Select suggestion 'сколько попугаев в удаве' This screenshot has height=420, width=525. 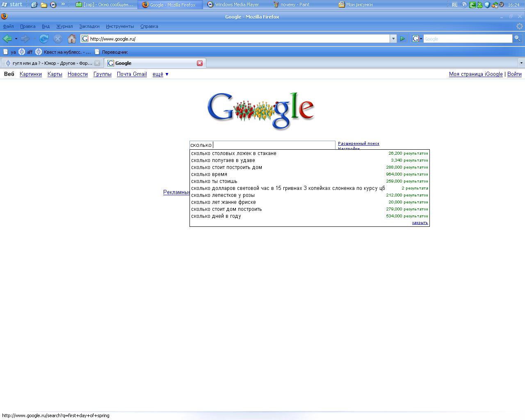pos(310,160)
